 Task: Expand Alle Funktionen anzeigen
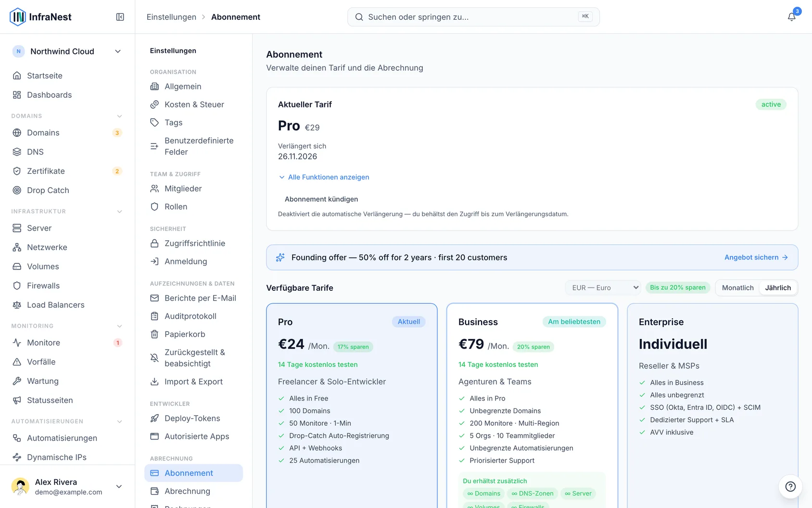click(x=324, y=177)
